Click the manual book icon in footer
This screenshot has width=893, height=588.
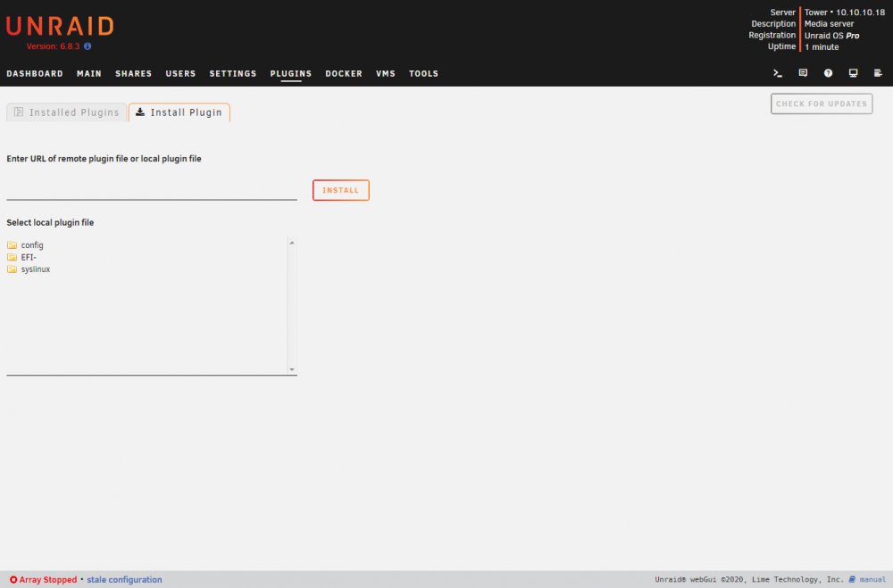coord(852,579)
